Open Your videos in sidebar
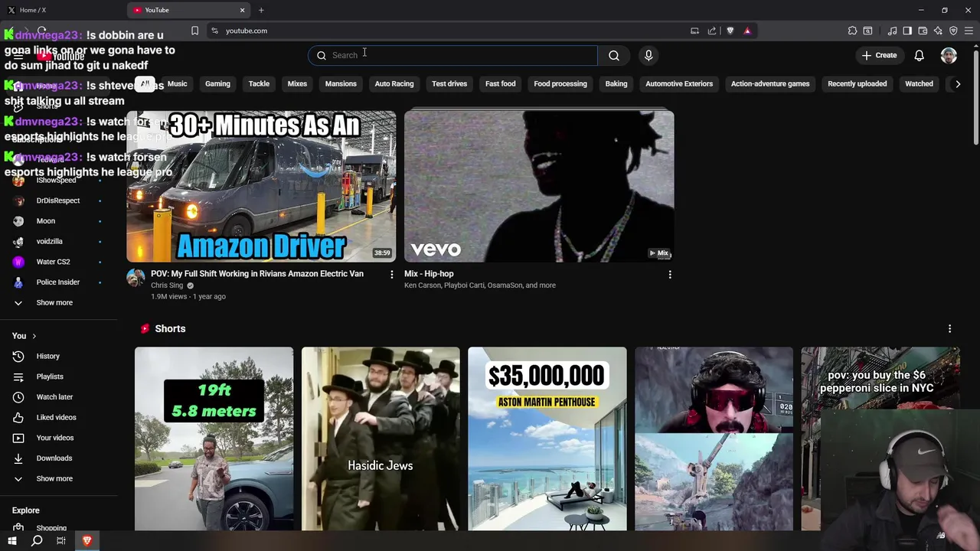The height and width of the screenshot is (551, 980). [58, 438]
